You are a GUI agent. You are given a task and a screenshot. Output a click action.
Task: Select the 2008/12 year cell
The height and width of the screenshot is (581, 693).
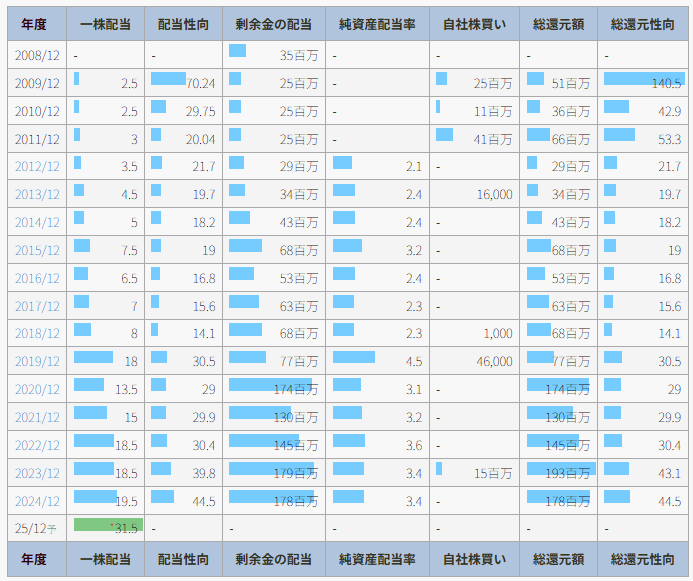tap(36, 55)
